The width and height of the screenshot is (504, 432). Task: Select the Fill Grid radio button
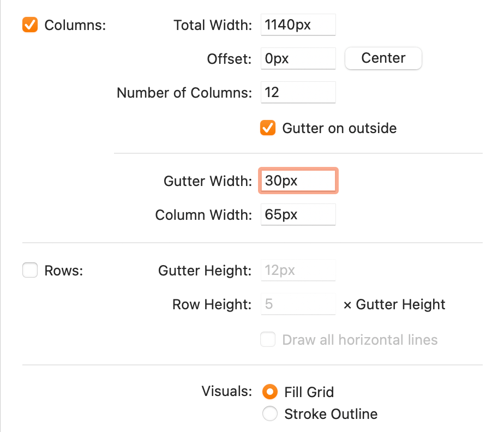click(271, 392)
